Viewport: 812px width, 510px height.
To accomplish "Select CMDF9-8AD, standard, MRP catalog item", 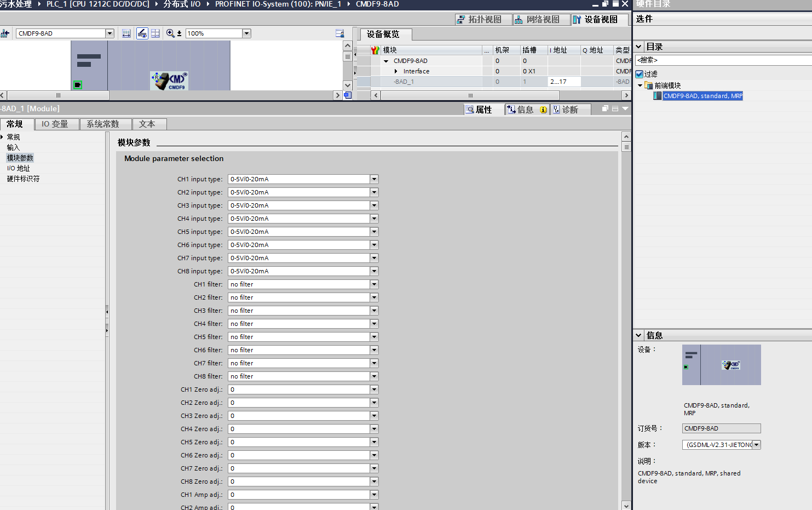I will [702, 96].
